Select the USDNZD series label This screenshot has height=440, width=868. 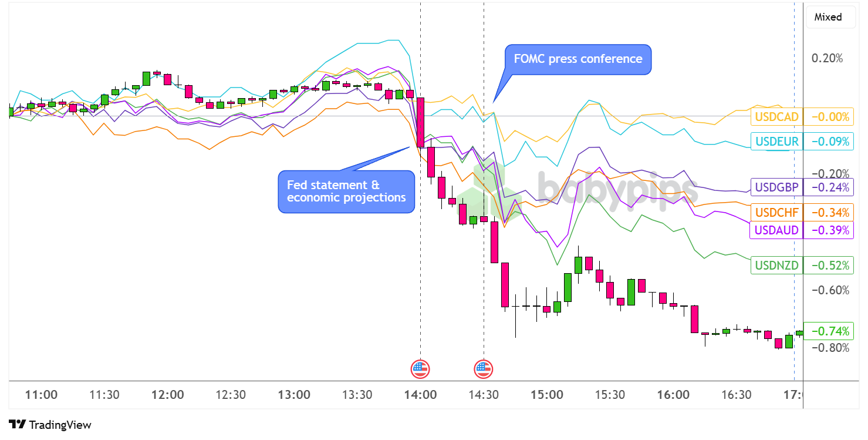tap(776, 266)
